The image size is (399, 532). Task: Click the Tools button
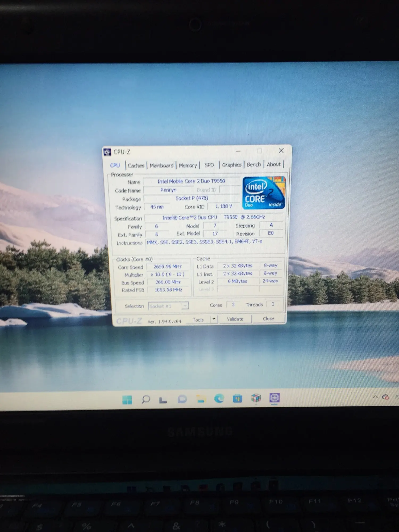(198, 320)
